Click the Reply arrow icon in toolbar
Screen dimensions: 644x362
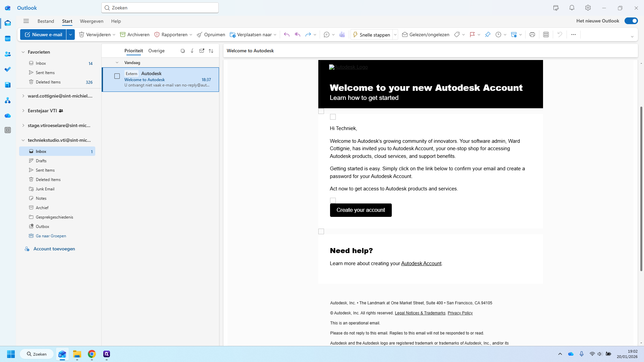(x=286, y=35)
